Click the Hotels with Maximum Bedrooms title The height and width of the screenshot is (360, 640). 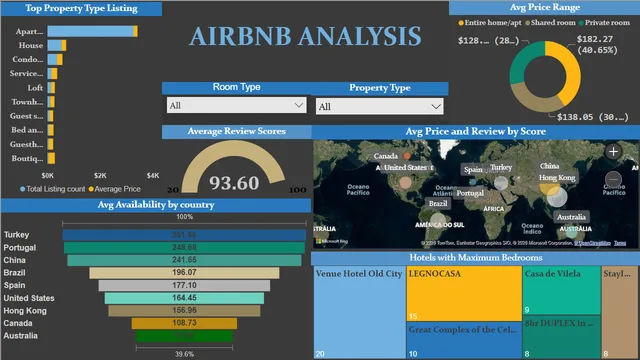[x=476, y=258]
